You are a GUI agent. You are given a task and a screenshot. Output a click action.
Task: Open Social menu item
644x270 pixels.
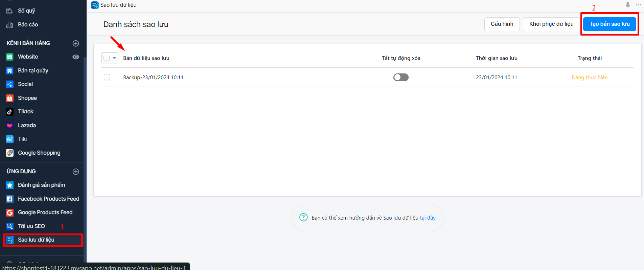(x=25, y=84)
